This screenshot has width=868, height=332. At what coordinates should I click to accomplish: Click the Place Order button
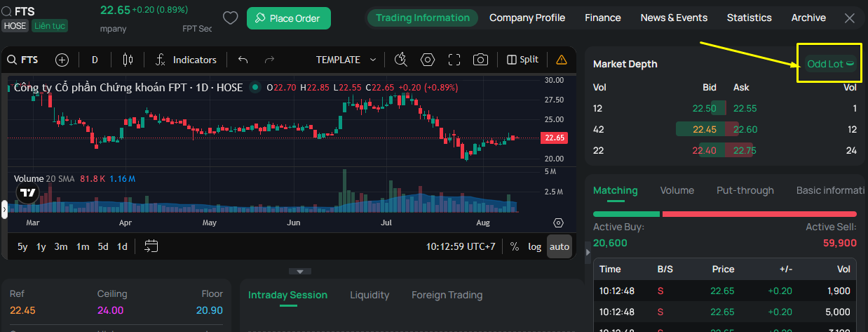coord(288,18)
